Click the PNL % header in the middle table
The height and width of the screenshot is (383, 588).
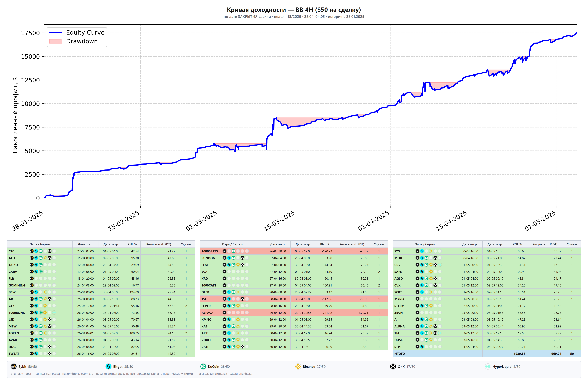(x=325, y=244)
